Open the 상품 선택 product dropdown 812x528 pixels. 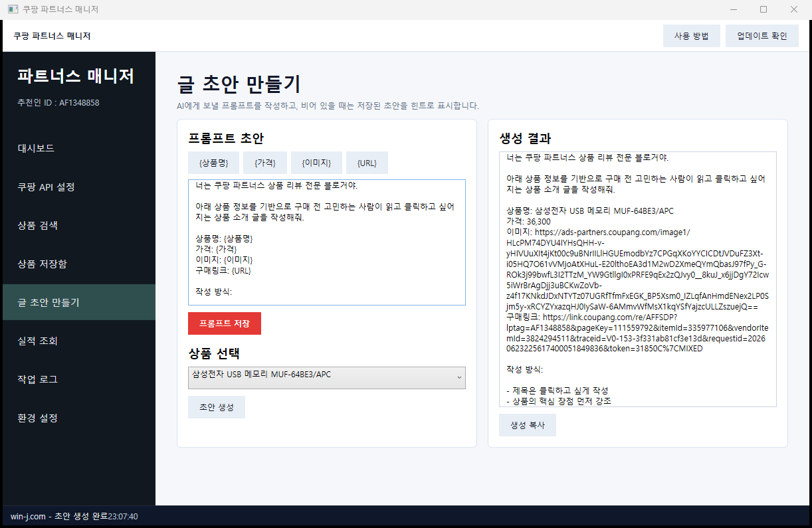tap(327, 378)
